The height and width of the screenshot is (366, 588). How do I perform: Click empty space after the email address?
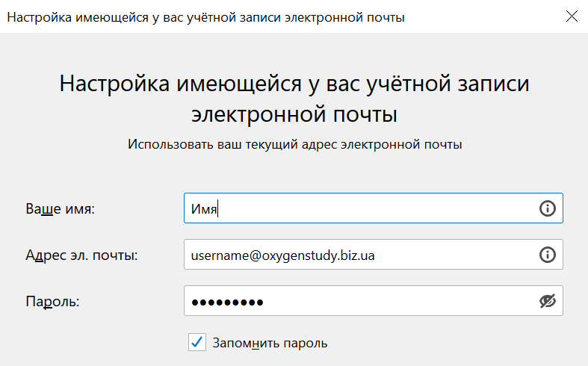click(456, 255)
